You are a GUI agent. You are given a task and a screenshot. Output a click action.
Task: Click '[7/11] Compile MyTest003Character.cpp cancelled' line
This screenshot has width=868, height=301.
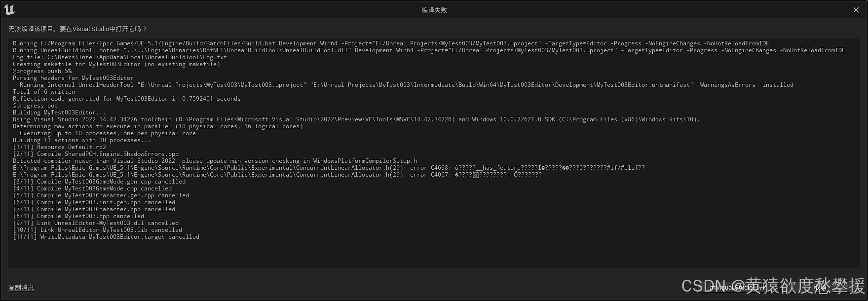(x=94, y=209)
